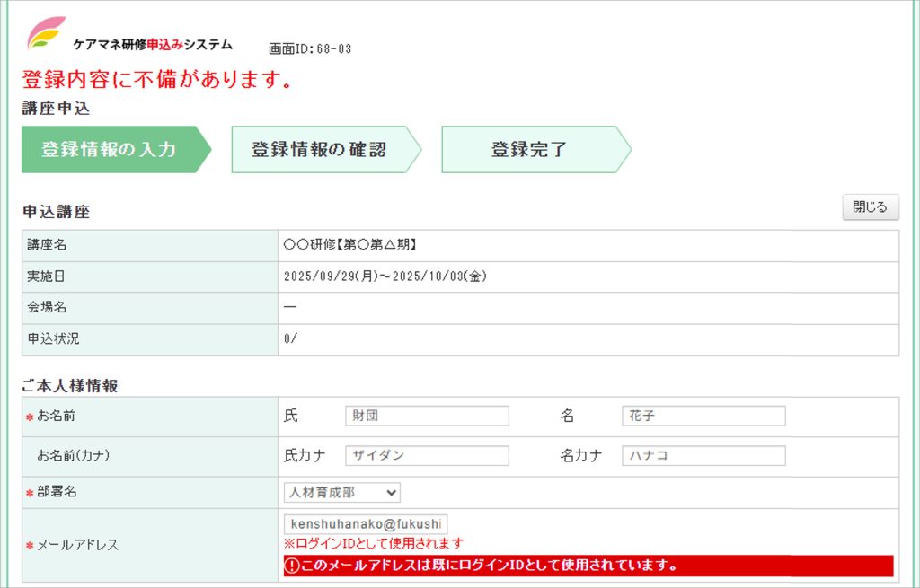This screenshot has height=588, width=920.
Task: Focus the 名 field containing 花子
Action: [x=703, y=416]
